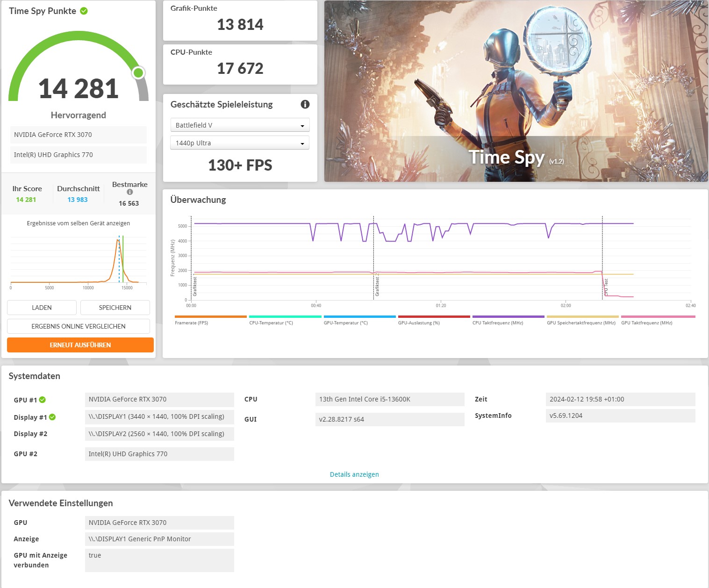Click ERGEBNIS ONLINE VERGLEICHEN button
The height and width of the screenshot is (588, 709).
click(79, 326)
